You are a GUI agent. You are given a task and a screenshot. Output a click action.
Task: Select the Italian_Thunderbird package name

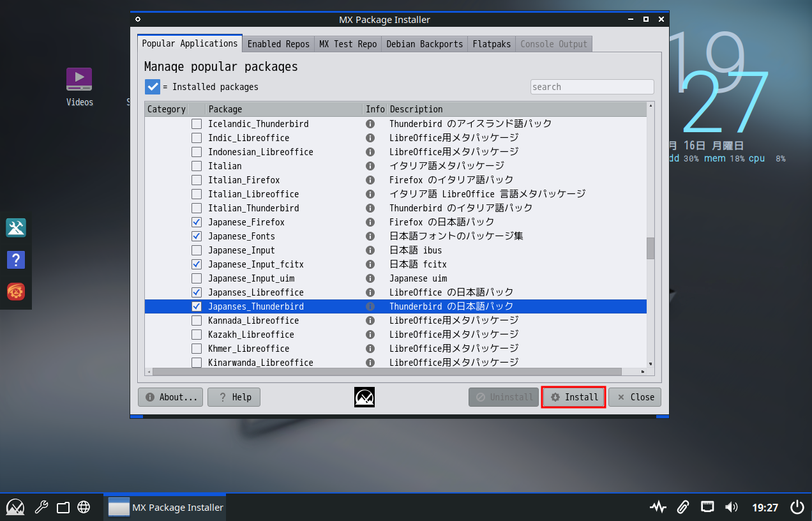[253, 208]
